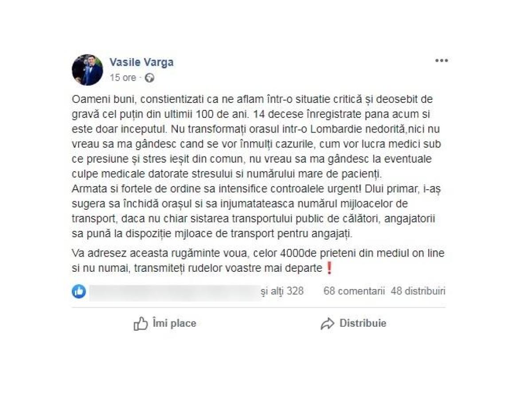Check the globe public audience icon
Viewport: 532px width, 399px height.
(x=150, y=78)
